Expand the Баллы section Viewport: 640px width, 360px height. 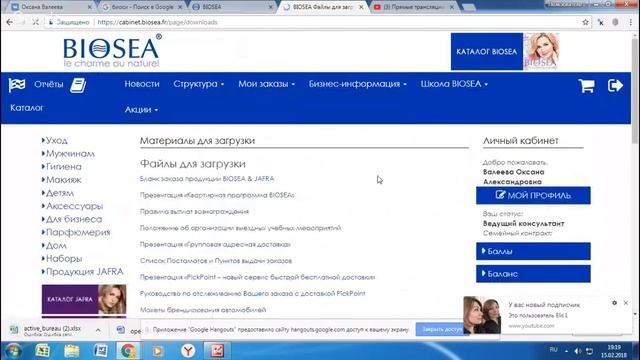[x=533, y=251]
